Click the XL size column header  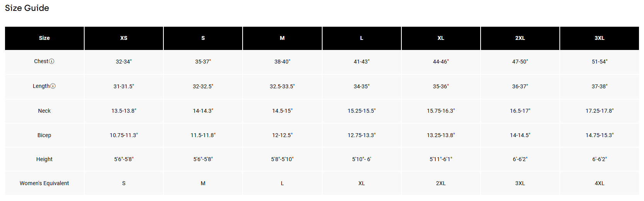(x=441, y=38)
